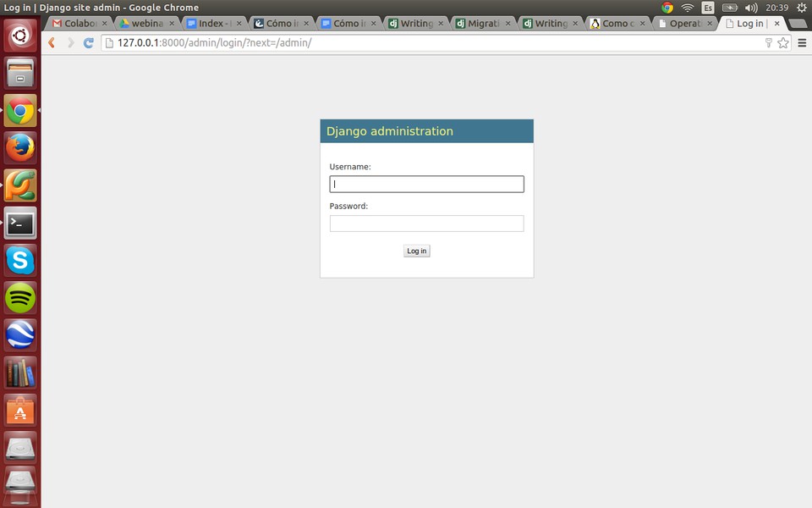
Task: Open a new tab button
Action: click(x=797, y=24)
